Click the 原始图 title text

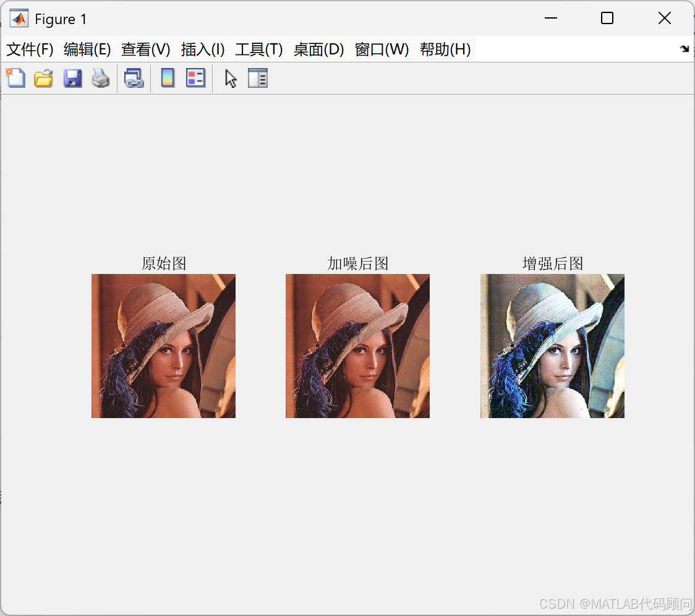point(164,263)
